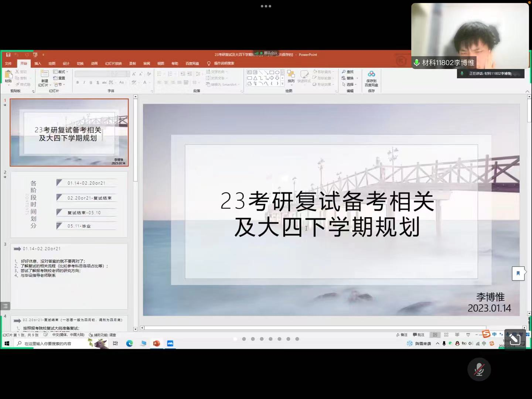This screenshot has height=399, width=532.
Task: Click the Save icon in quick access toolbar
Action: [x=8, y=55]
